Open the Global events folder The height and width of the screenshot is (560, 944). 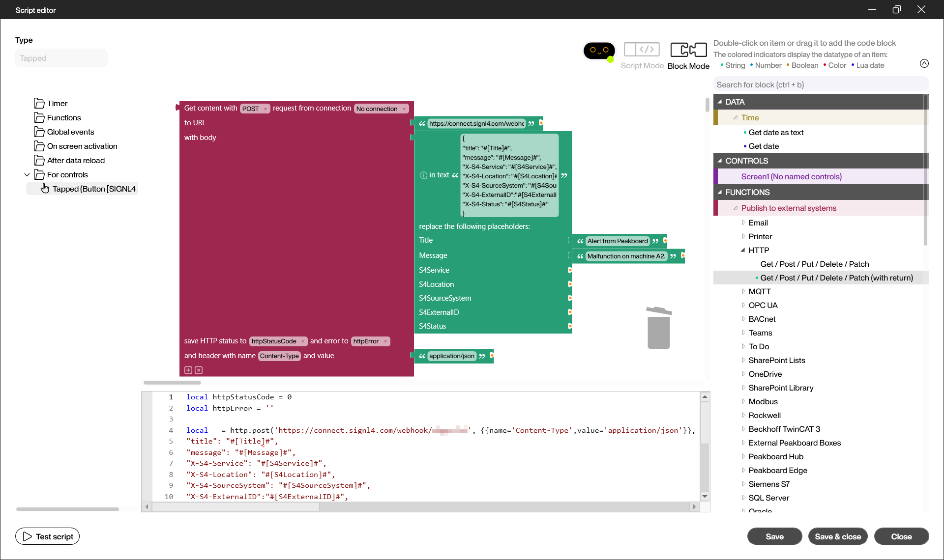coord(70,132)
